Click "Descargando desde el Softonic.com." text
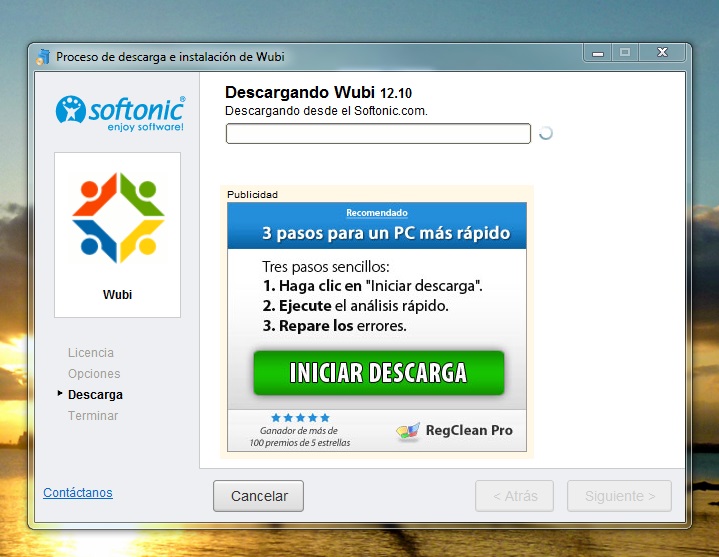Viewport: 719px width, 557px height. pyautogui.click(x=326, y=111)
